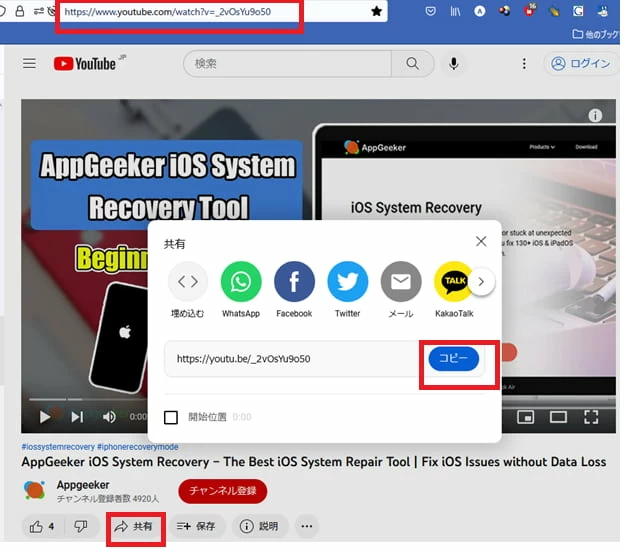The height and width of the screenshot is (551, 624).
Task: Open the #iphonerecoverymode hashtag
Action: [138, 447]
